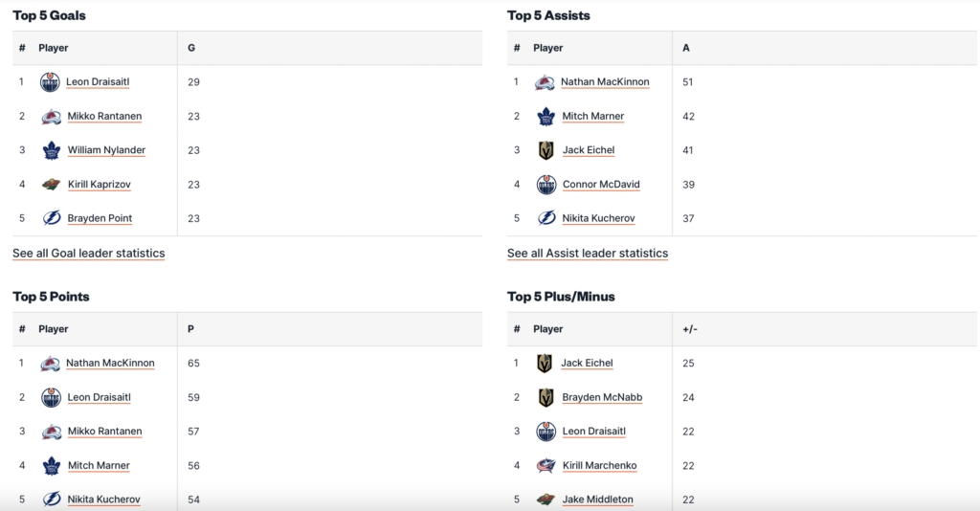Open See all Assist leader statistics
The width and height of the screenshot is (980, 511).
[587, 254]
